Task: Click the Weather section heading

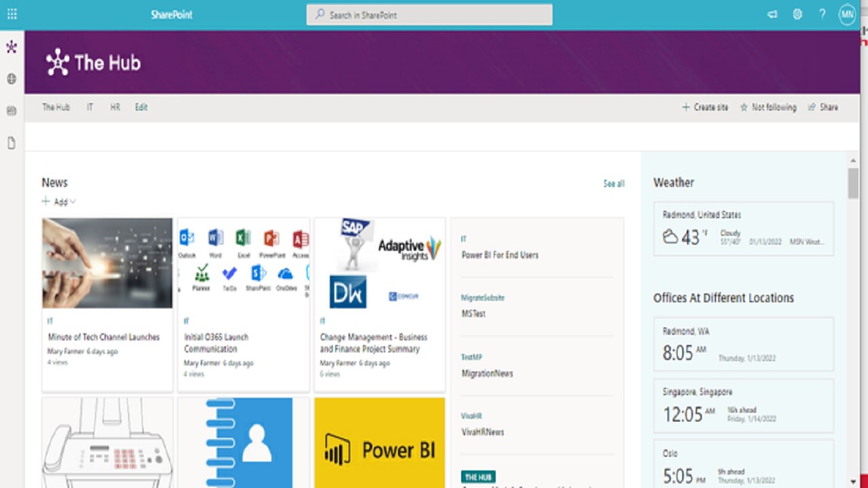Action: point(673,182)
